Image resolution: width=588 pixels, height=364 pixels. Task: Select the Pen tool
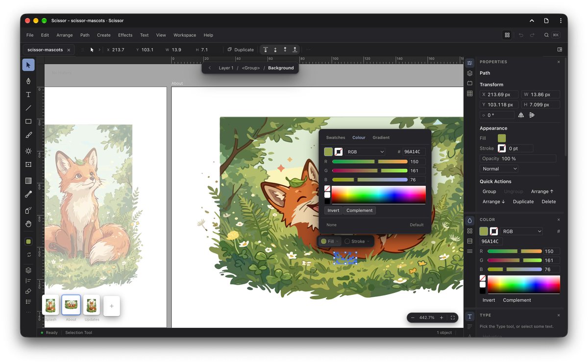28,81
